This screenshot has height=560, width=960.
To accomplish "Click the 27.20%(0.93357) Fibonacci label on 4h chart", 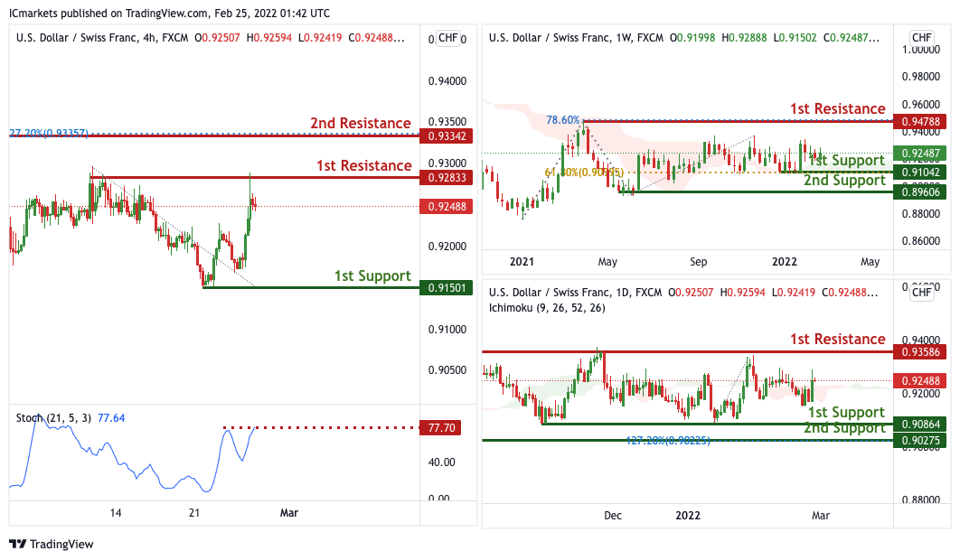I will coord(49,133).
